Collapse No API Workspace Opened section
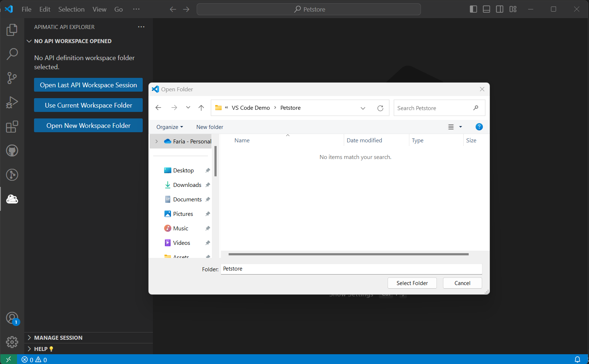Screen dimensions: 589x364 (x=29, y=41)
